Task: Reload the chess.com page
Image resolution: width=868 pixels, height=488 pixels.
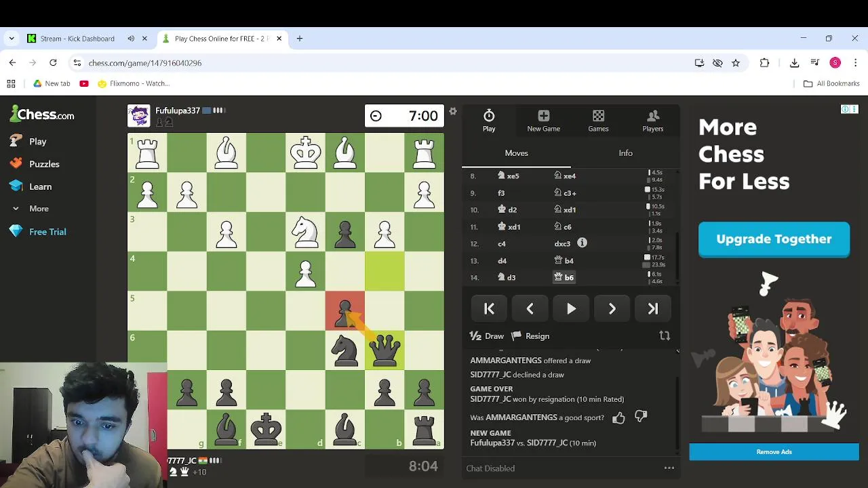Action: tap(53, 62)
